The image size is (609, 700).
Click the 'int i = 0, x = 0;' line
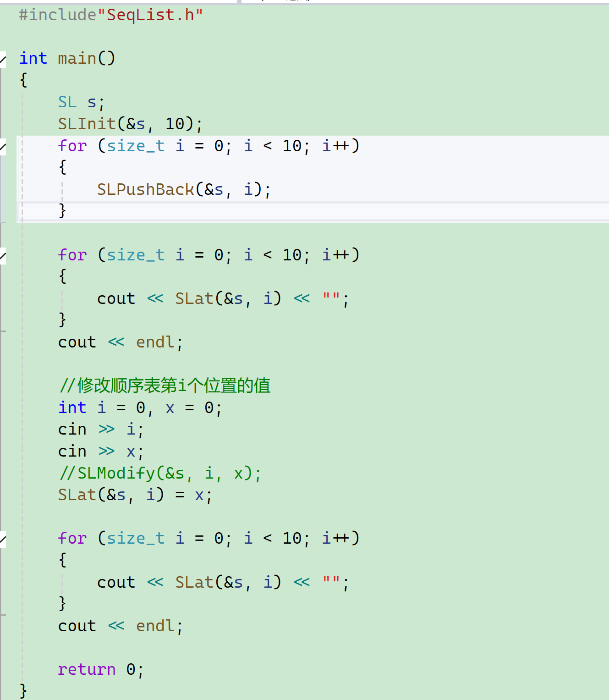(140, 408)
